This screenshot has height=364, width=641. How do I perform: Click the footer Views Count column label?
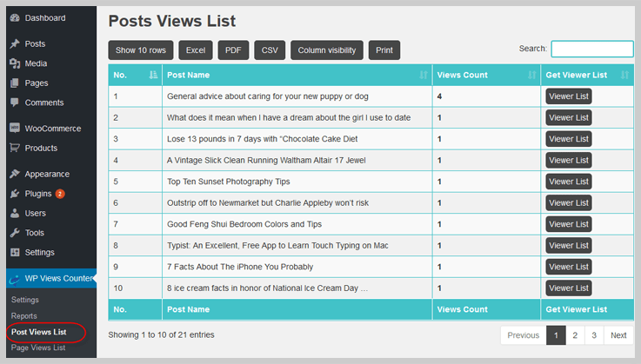coord(463,309)
